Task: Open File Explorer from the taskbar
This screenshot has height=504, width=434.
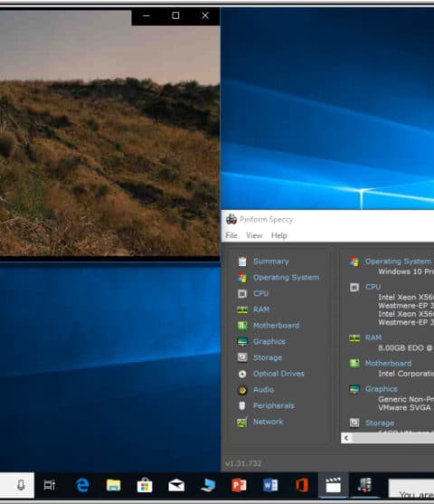Action: 113,485
